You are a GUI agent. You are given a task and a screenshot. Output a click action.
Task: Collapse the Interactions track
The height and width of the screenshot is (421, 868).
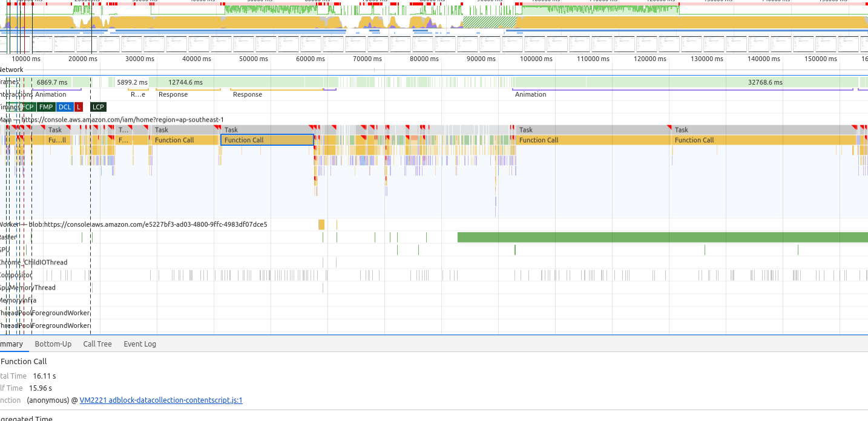[16, 94]
